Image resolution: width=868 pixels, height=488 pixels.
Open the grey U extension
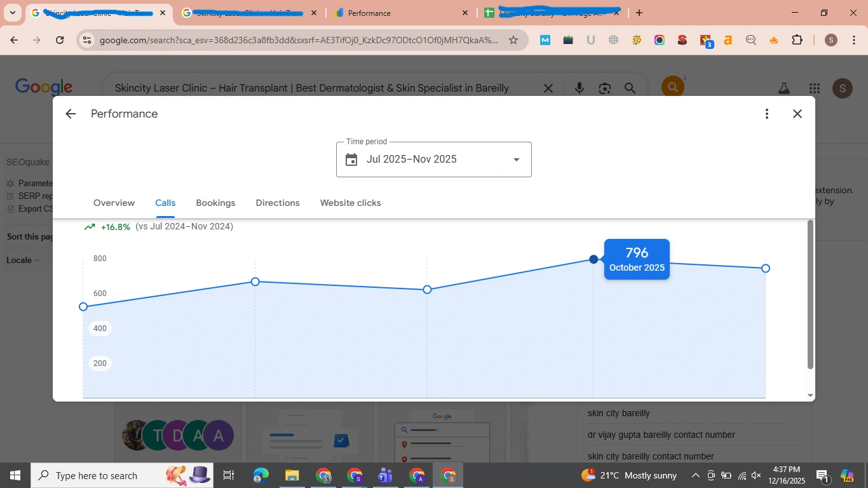click(590, 40)
